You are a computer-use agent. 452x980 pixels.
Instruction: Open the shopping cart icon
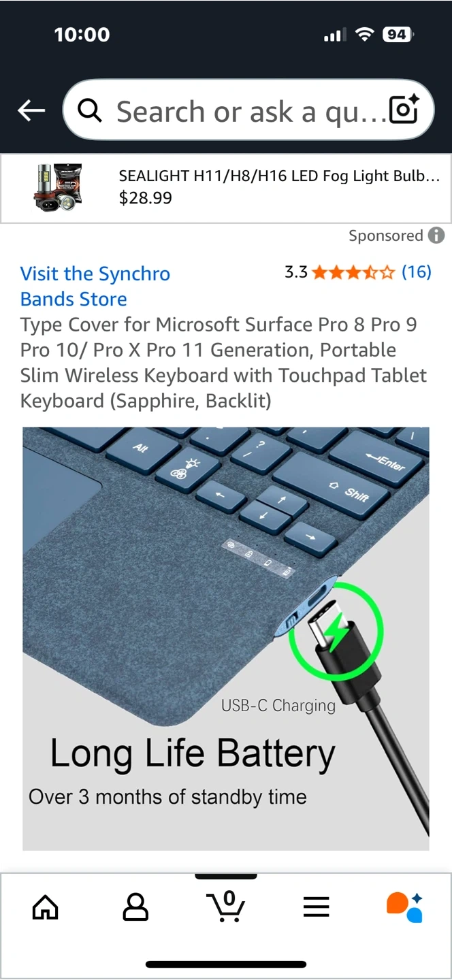[x=225, y=906]
